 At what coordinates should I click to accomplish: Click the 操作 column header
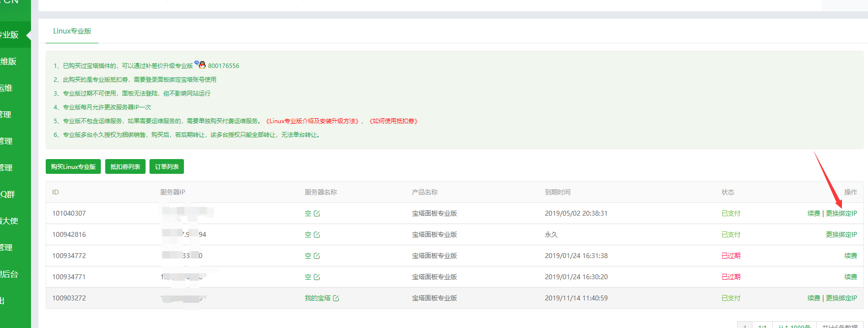click(x=851, y=193)
